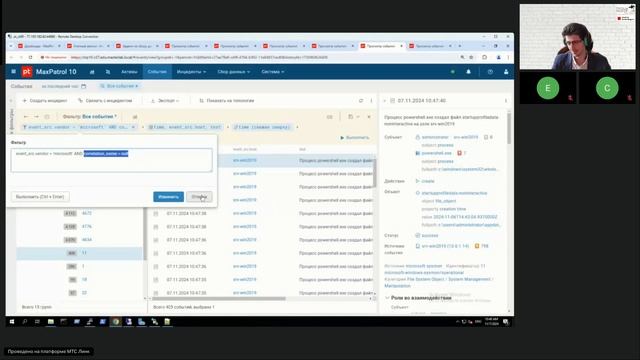Open srv-win2019 (10.0.1.14) source link
This screenshot has width=640, height=360.
pyautogui.click(x=445, y=246)
